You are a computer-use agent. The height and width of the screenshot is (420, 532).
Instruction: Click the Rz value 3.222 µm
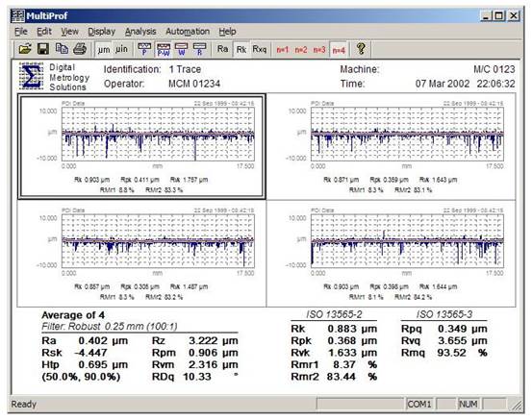214,341
